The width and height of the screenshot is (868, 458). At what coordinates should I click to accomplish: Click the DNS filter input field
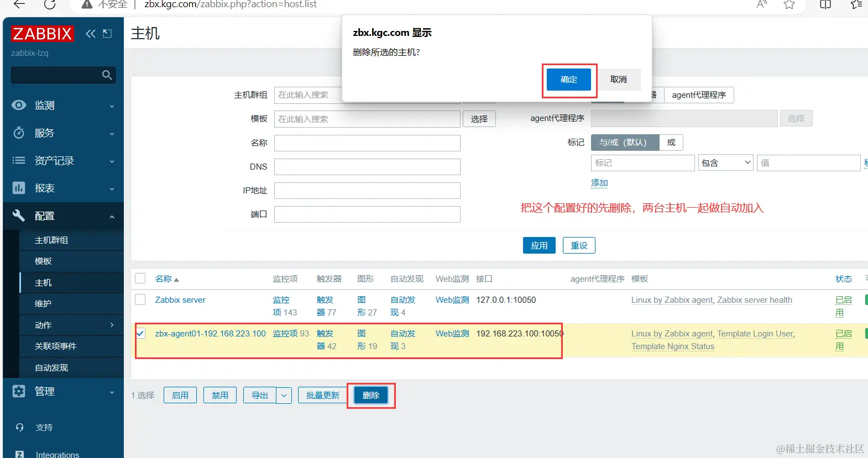[x=367, y=167]
